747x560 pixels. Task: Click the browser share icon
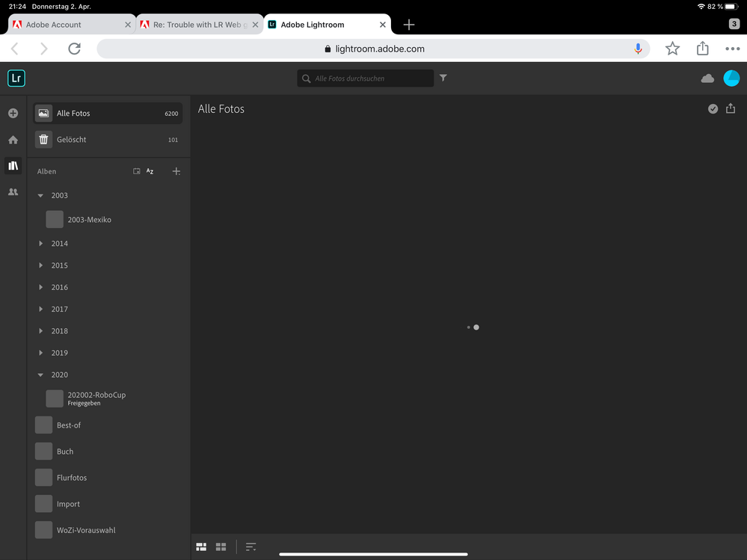click(x=703, y=48)
